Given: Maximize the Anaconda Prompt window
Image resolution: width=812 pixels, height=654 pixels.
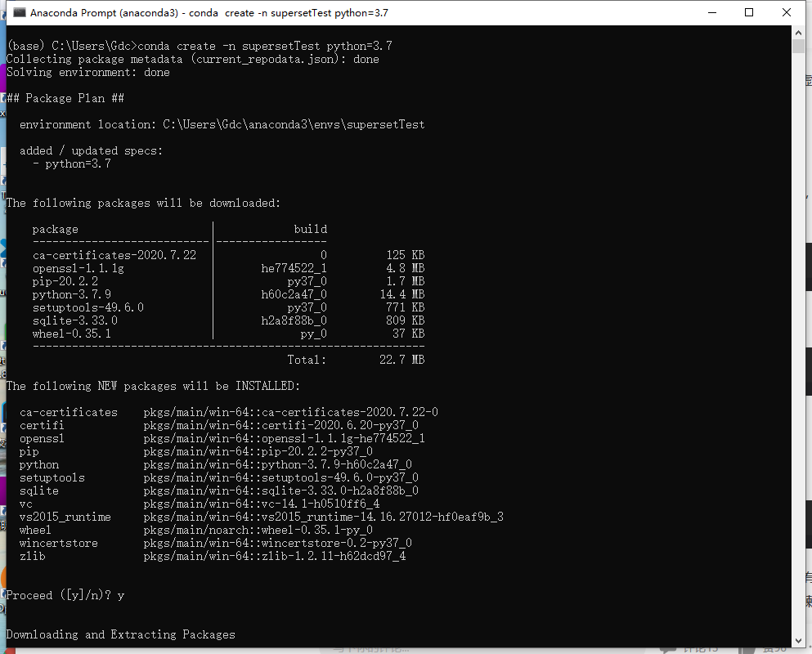Looking at the screenshot, I should point(749,12).
